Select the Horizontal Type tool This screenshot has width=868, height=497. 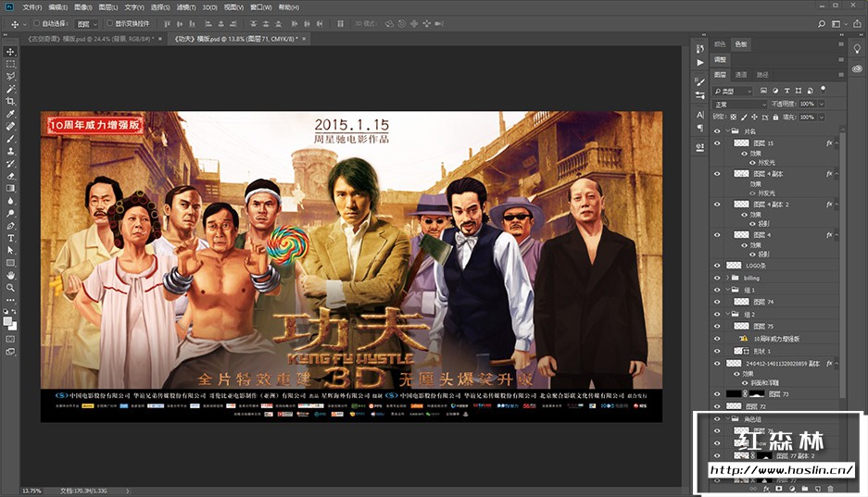coord(10,238)
